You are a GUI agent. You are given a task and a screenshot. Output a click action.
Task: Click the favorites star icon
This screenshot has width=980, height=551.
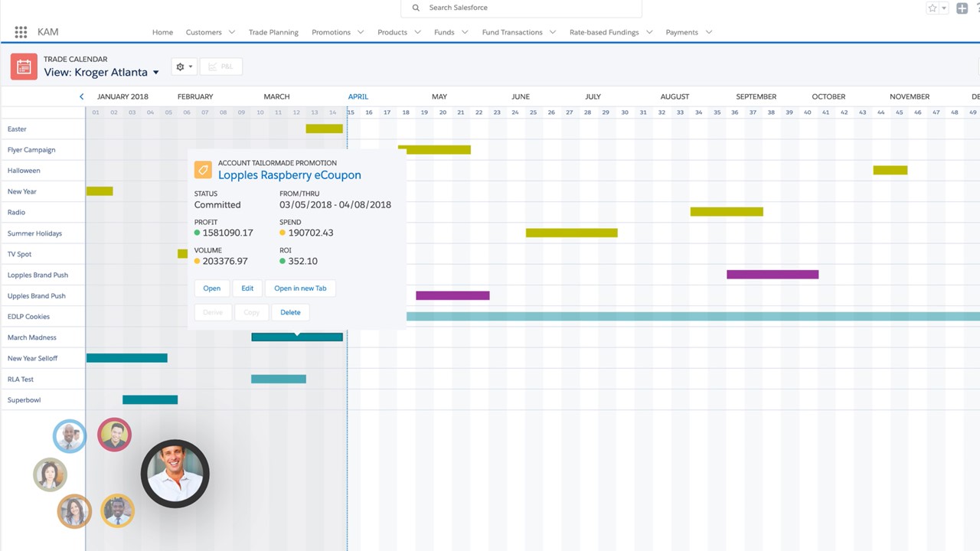932,8
